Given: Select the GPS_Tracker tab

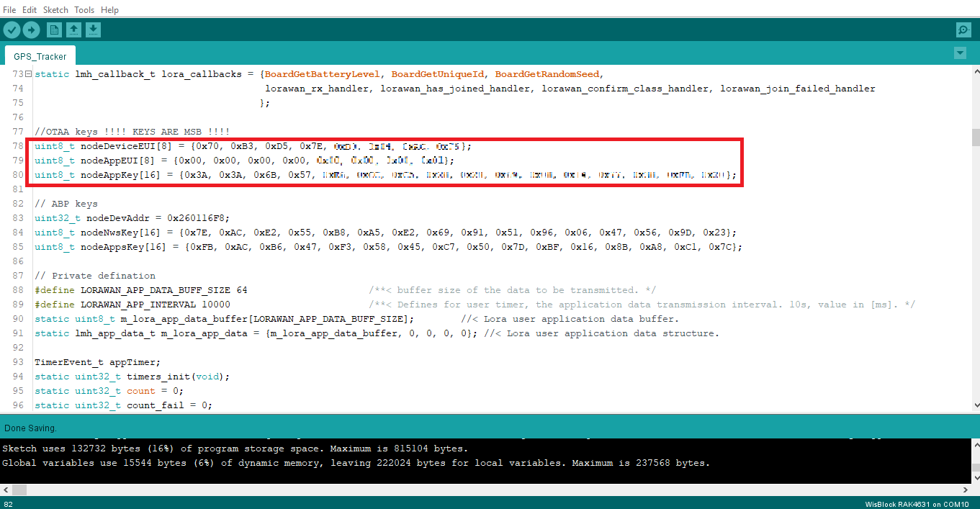Looking at the screenshot, I should coord(40,56).
